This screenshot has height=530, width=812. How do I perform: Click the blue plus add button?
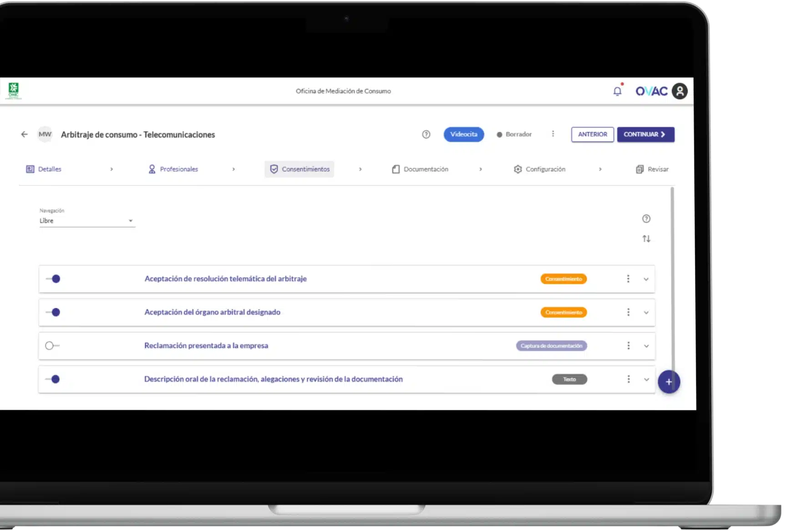pos(669,382)
